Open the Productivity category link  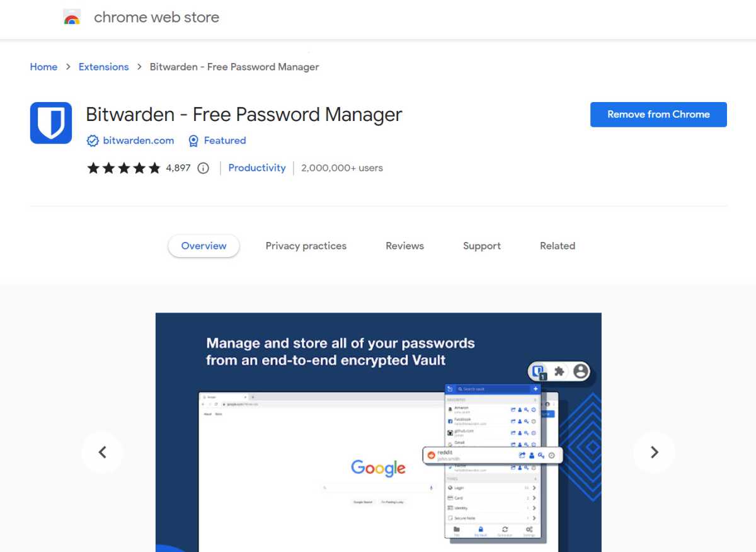(257, 168)
